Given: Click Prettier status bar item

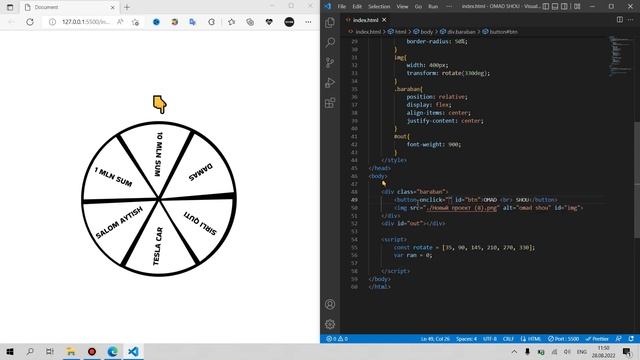Looking at the screenshot, I should click(x=597, y=339).
